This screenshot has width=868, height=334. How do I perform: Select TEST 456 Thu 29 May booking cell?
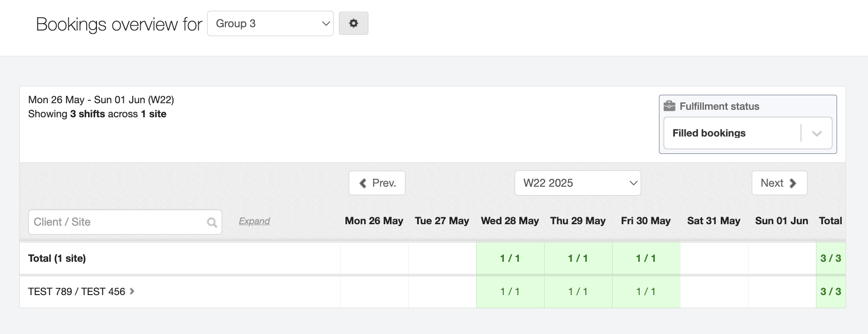coord(578,291)
